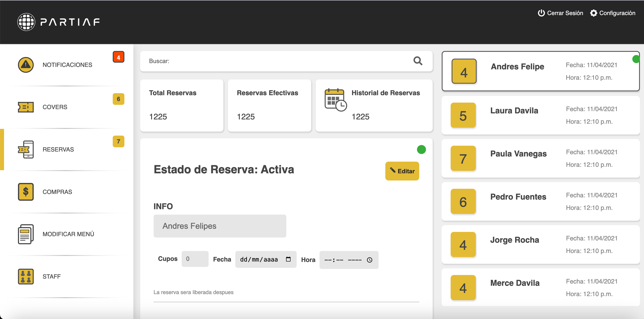This screenshot has height=319, width=644.
Task: Click the Modificar Menú document icon
Action: point(26,234)
